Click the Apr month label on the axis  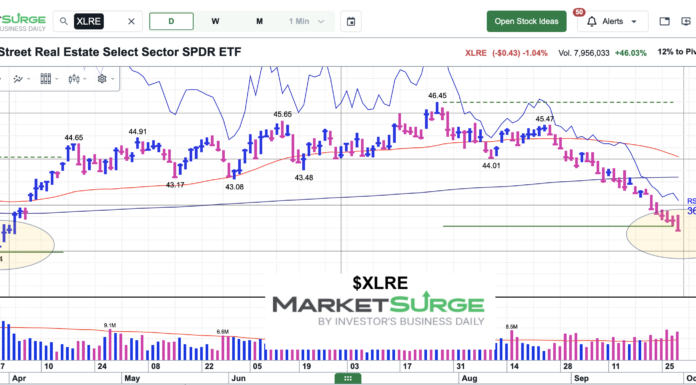(x=19, y=379)
